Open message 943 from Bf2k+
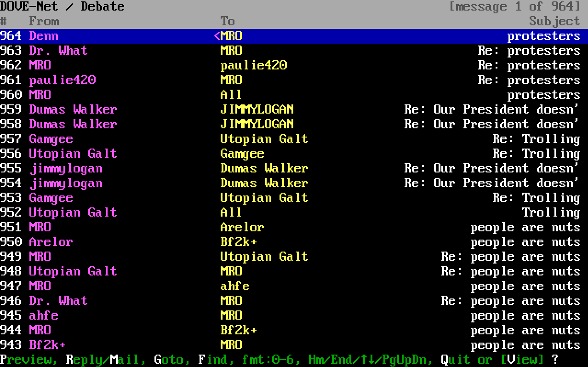The height and width of the screenshot is (367, 588). (47, 345)
